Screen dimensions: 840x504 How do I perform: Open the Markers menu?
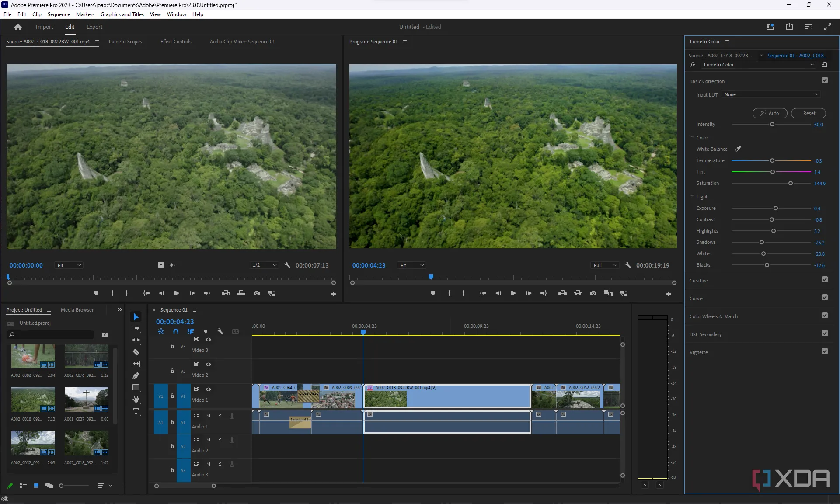pos(85,14)
